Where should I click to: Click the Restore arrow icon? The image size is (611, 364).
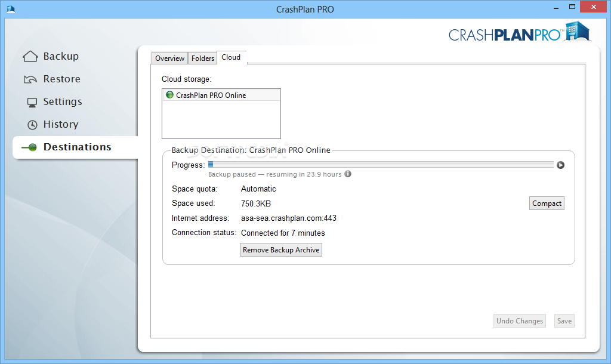click(x=30, y=79)
